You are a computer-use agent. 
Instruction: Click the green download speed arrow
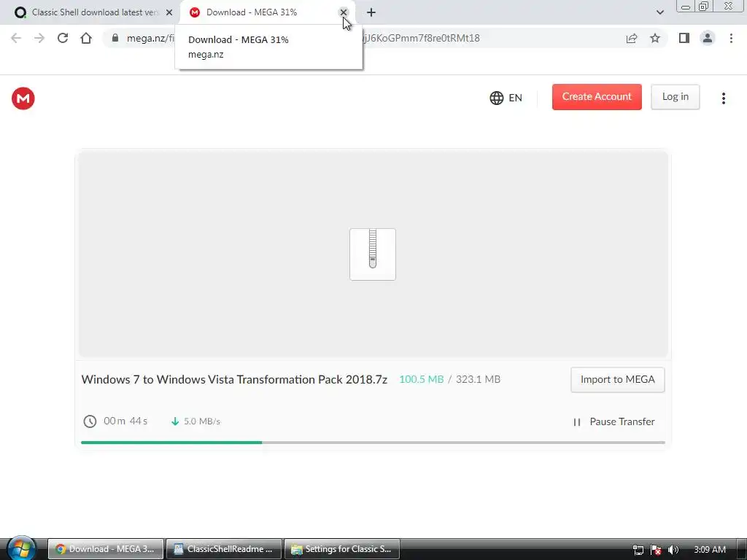point(175,421)
